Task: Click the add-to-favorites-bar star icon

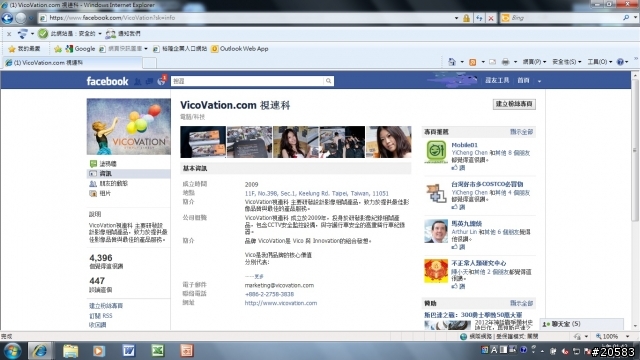Action: [58, 49]
